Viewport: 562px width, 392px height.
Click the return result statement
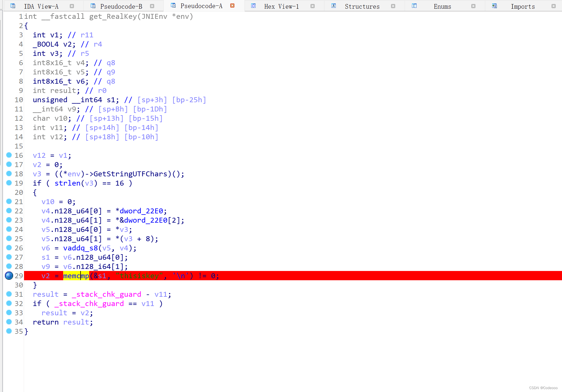[63, 322]
